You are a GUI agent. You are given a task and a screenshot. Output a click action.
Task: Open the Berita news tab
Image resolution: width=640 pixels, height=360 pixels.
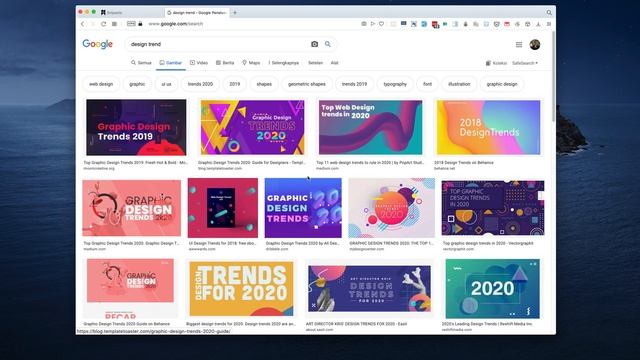(x=225, y=63)
